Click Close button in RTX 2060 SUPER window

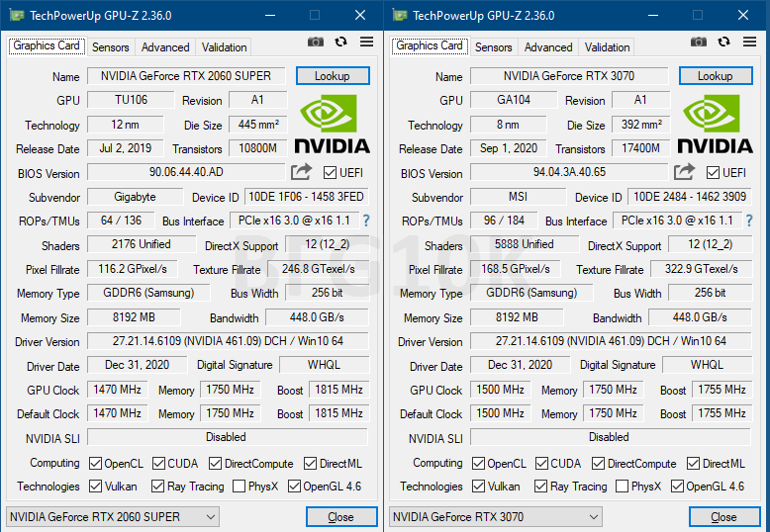(x=341, y=517)
